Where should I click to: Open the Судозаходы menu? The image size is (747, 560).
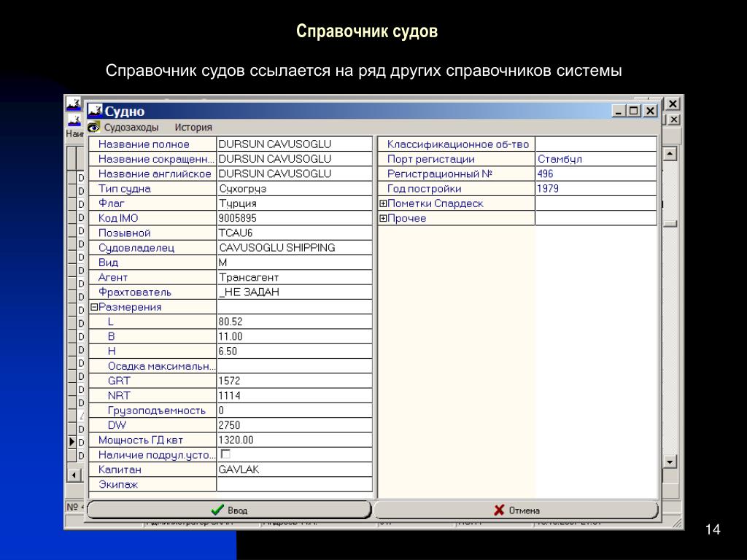(x=131, y=127)
